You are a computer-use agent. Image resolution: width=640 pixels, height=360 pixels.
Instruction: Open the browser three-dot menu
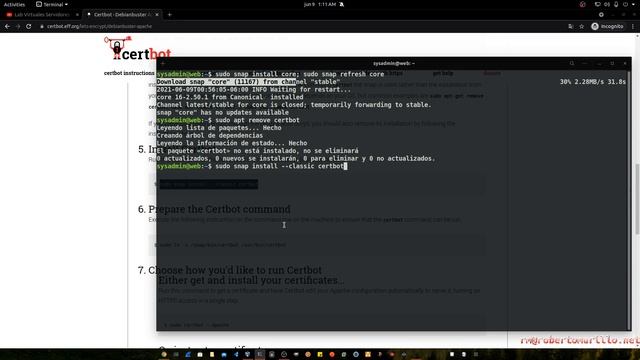(x=633, y=26)
